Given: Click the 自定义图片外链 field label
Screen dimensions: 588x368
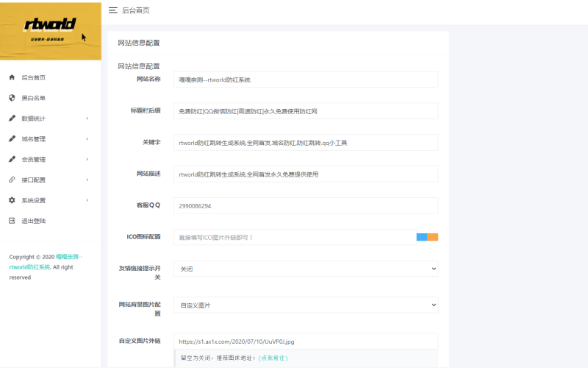Looking at the screenshot, I should (x=140, y=341).
